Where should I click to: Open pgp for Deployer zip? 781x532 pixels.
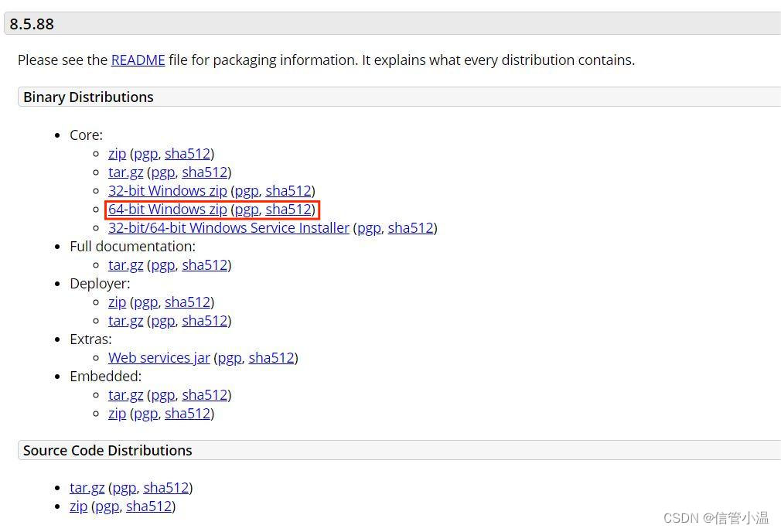click(145, 302)
